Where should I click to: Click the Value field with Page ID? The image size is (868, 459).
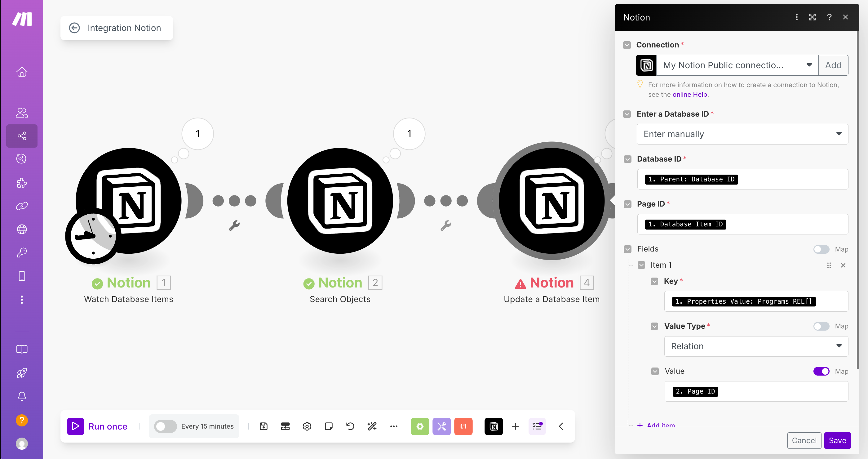[x=756, y=391]
